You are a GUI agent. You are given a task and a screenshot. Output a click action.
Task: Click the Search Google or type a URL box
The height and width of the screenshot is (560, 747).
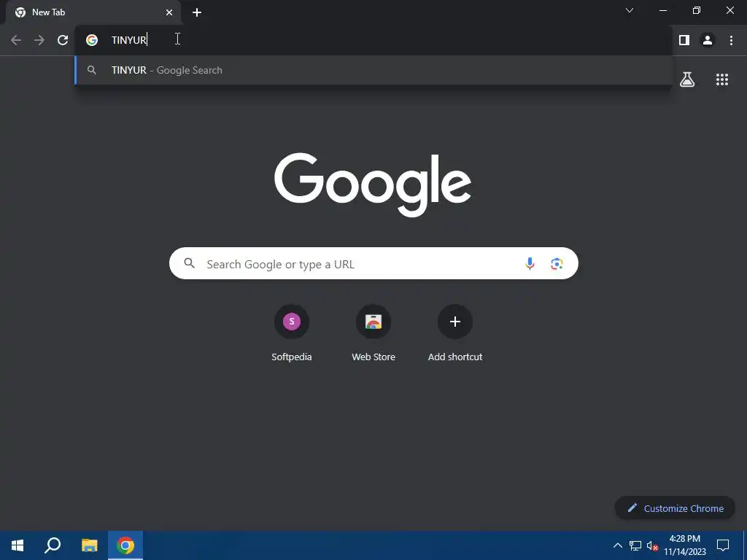[x=373, y=263]
